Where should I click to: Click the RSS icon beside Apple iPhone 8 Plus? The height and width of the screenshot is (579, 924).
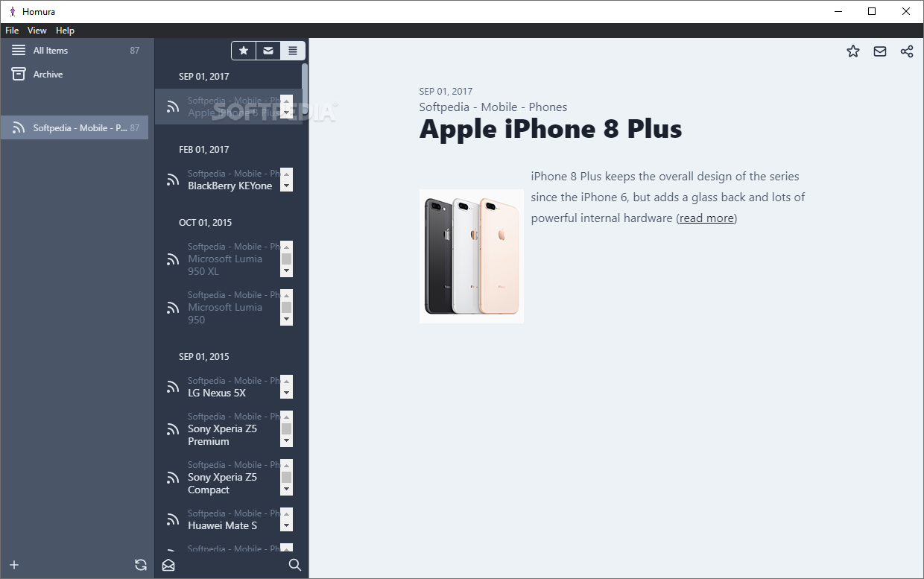(173, 107)
